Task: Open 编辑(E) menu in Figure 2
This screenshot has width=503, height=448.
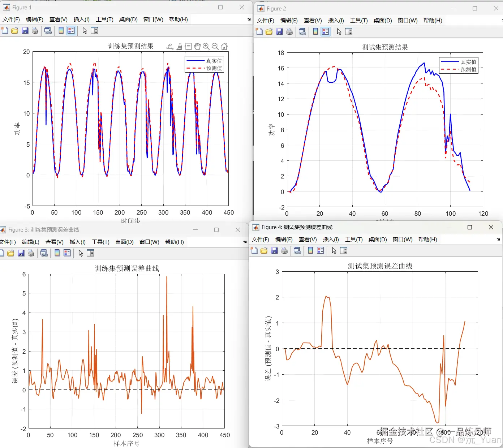Action: coord(289,21)
